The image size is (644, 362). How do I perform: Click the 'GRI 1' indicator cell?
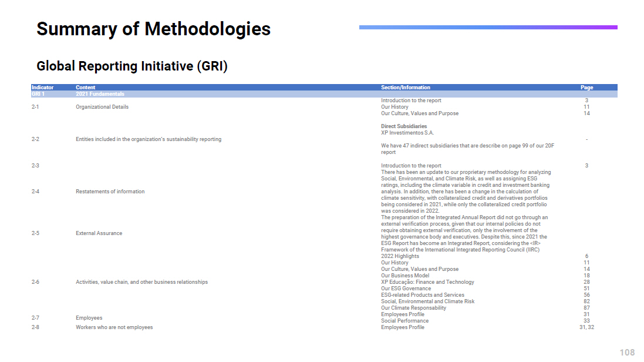click(x=38, y=94)
